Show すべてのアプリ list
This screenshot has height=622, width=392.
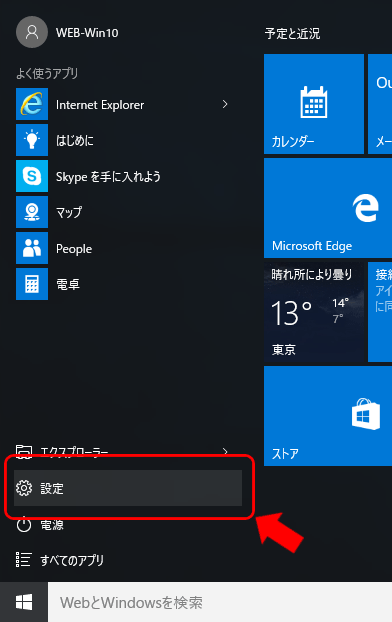72,560
